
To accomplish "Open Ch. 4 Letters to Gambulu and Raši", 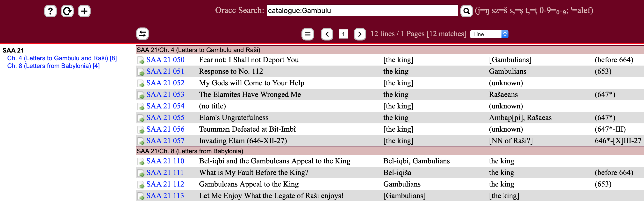I will click(x=62, y=58).
